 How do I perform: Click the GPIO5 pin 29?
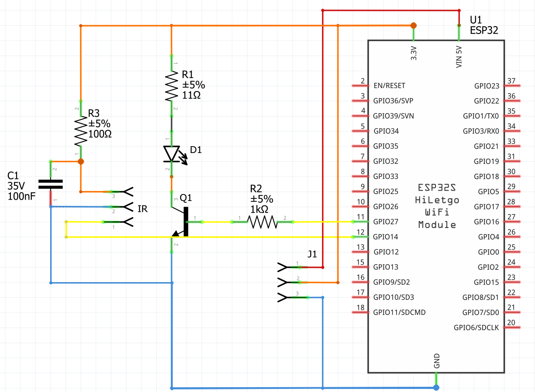coord(512,191)
